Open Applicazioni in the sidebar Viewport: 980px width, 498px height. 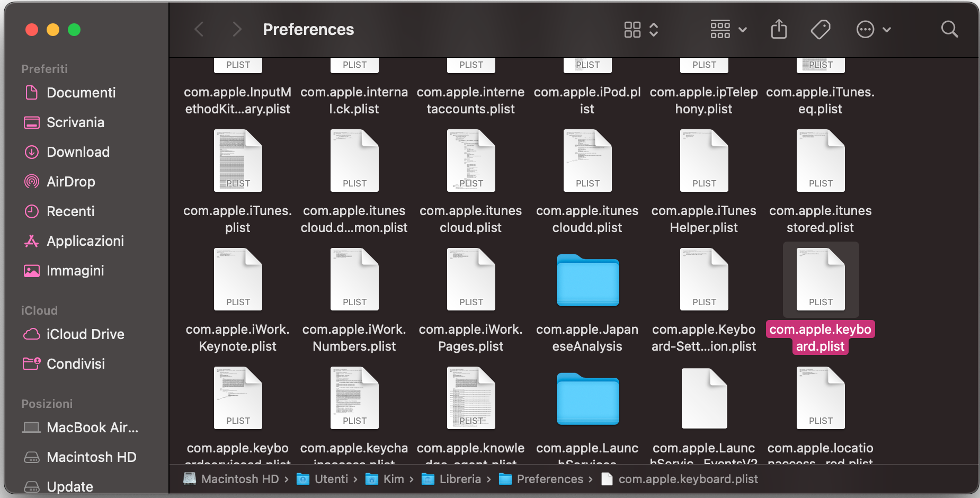click(85, 241)
